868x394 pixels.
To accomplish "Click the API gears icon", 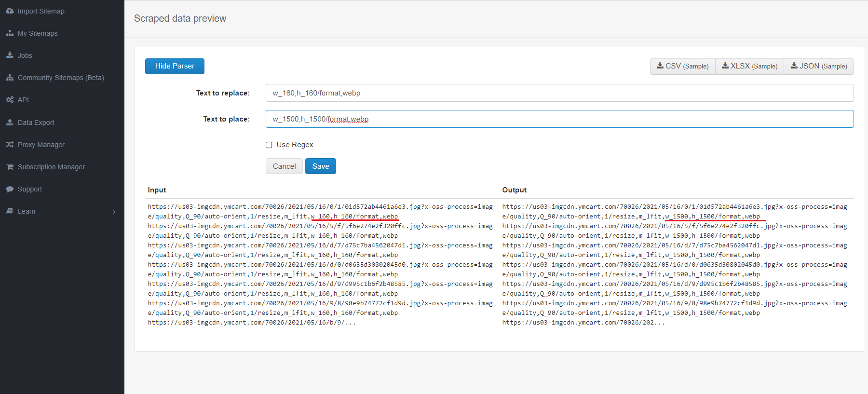I will tap(10, 100).
